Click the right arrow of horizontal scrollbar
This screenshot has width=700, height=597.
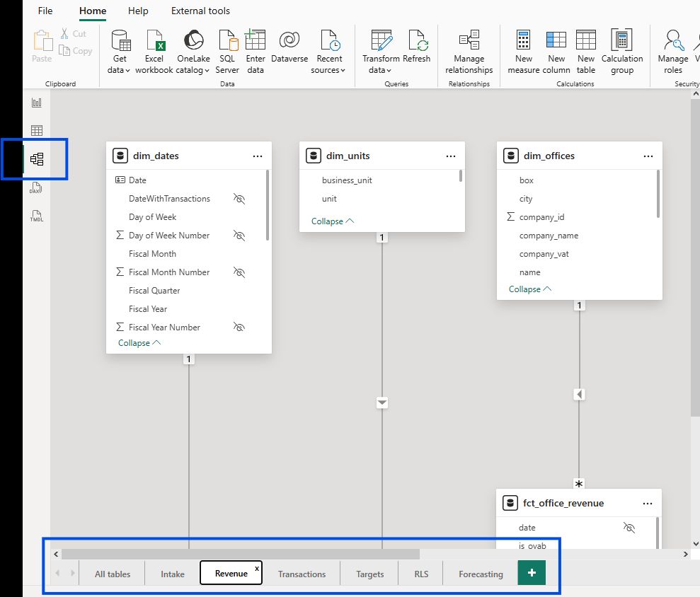685,554
